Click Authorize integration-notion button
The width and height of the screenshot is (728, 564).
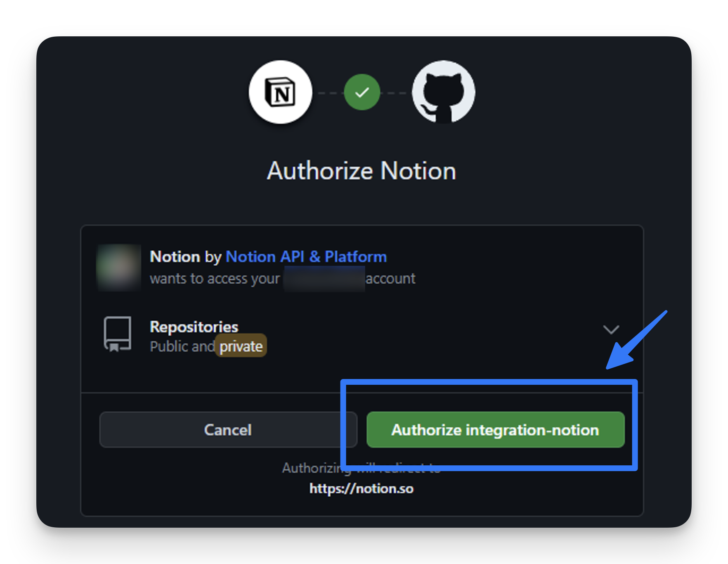pos(495,429)
